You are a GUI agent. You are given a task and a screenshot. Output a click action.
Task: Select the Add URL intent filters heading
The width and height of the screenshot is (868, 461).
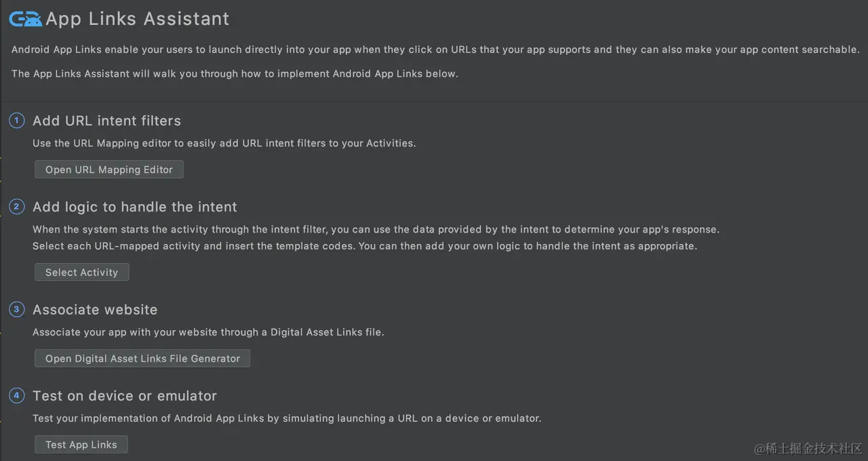pyautogui.click(x=106, y=121)
